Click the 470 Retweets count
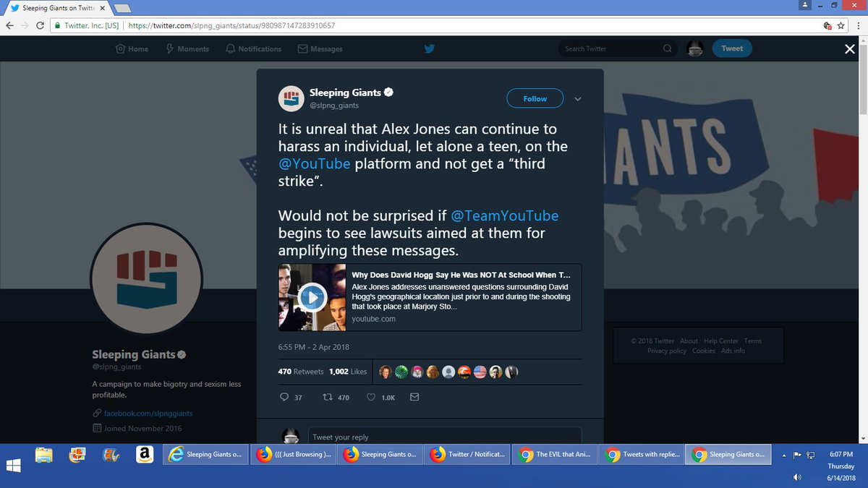Screen dimensions: 868x488 (x=301, y=372)
